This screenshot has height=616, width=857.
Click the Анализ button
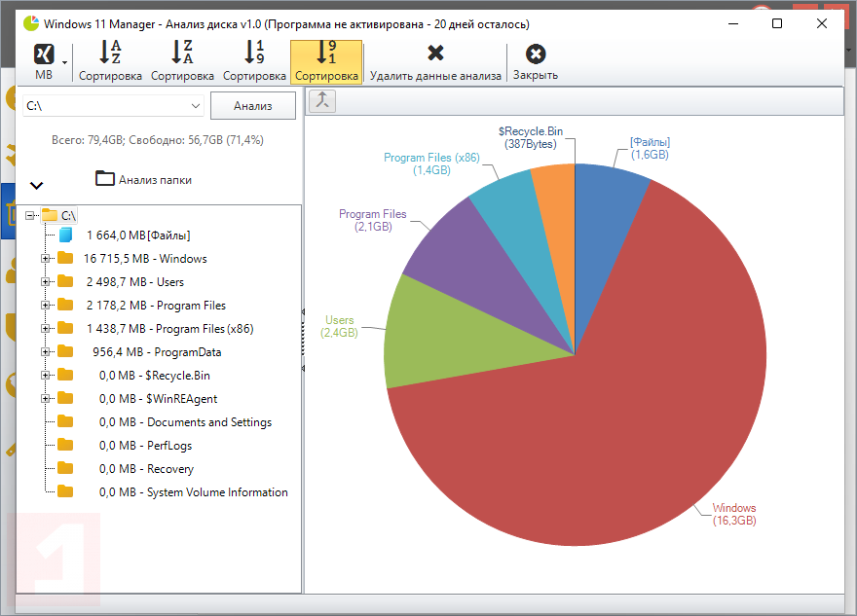[x=253, y=106]
